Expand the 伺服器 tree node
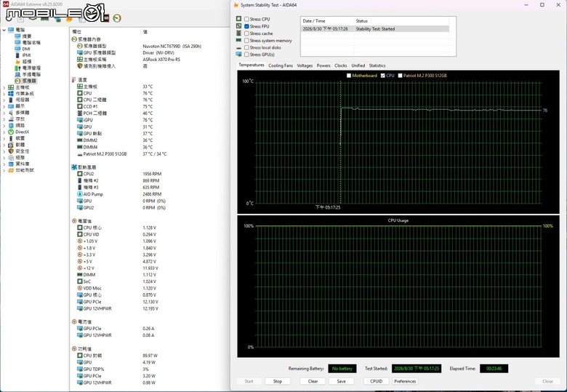Image resolution: width=567 pixels, height=392 pixels. coord(4,100)
